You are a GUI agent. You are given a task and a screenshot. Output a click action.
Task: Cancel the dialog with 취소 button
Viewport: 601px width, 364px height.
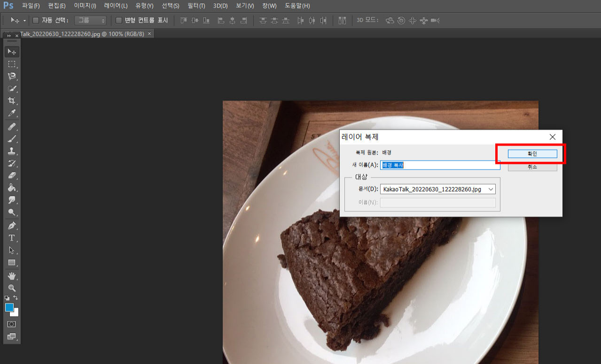point(532,167)
